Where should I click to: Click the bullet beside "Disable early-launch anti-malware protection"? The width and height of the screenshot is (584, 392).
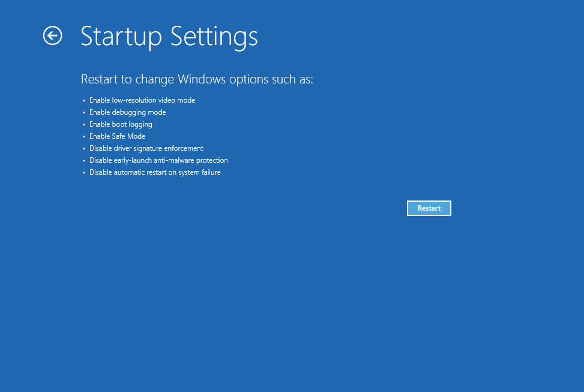84,160
